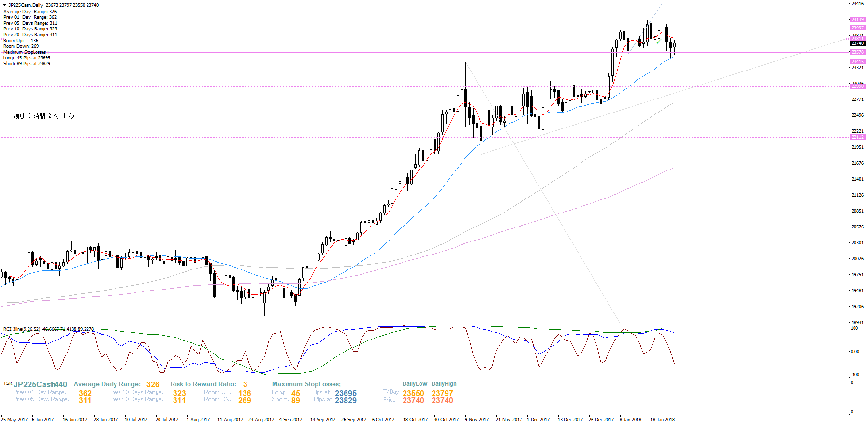Click orange 323 value in TSR panel
The height and width of the screenshot is (425, 868).
pos(179,394)
